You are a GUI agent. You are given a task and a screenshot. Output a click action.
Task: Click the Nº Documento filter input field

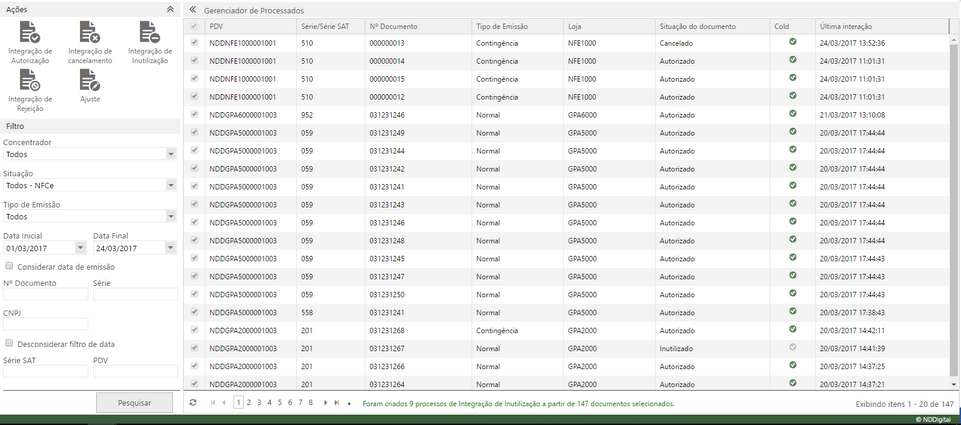point(45,294)
